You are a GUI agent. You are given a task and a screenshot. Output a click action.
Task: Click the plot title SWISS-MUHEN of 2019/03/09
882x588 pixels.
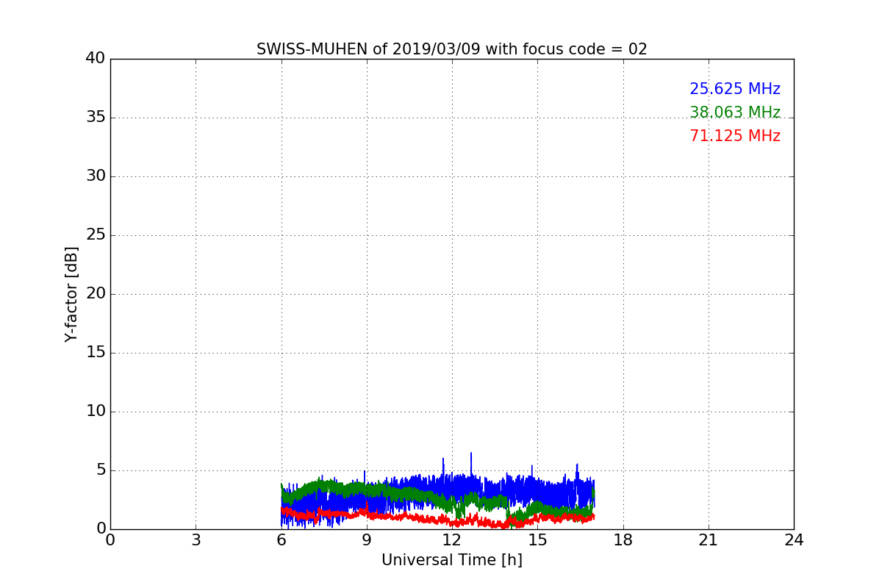452,49
